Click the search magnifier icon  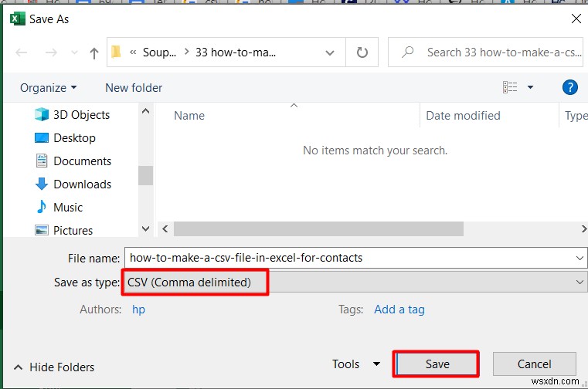[408, 52]
